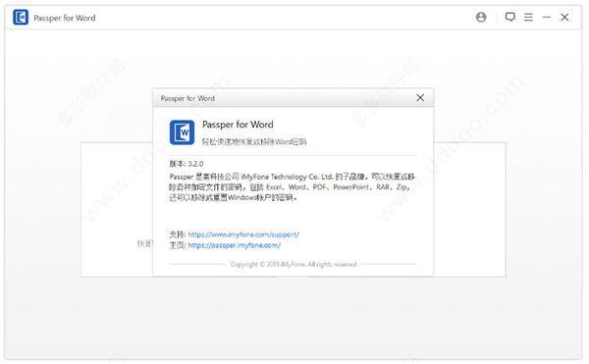Image resolution: width=589 pixels, height=364 pixels.
Task: Close the About Passper for Word dialog
Action: [x=420, y=98]
